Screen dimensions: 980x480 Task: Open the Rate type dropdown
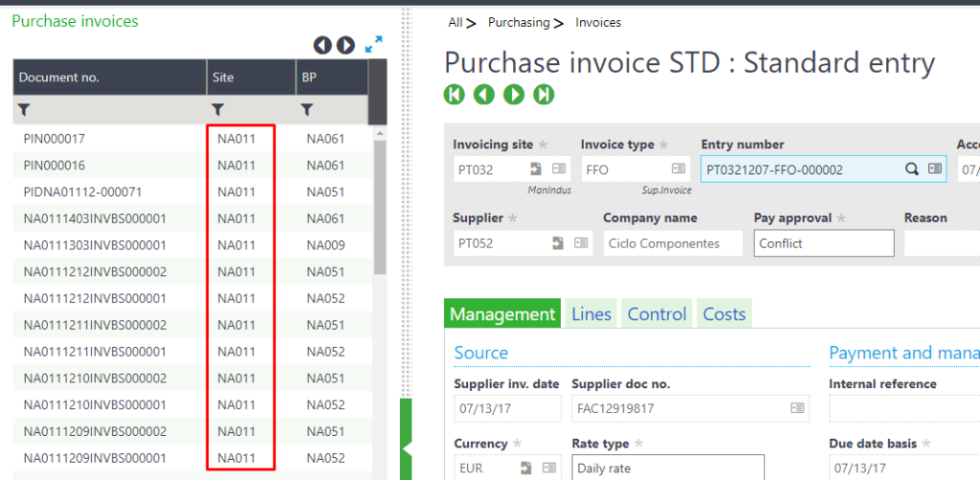tap(667, 469)
